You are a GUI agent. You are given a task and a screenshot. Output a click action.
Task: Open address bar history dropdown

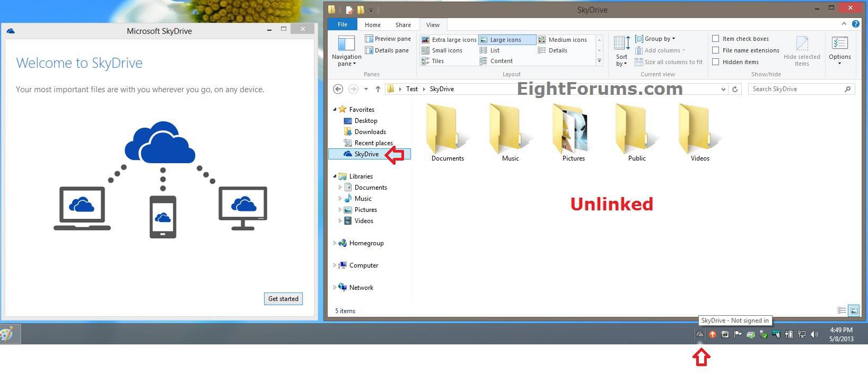(x=723, y=89)
